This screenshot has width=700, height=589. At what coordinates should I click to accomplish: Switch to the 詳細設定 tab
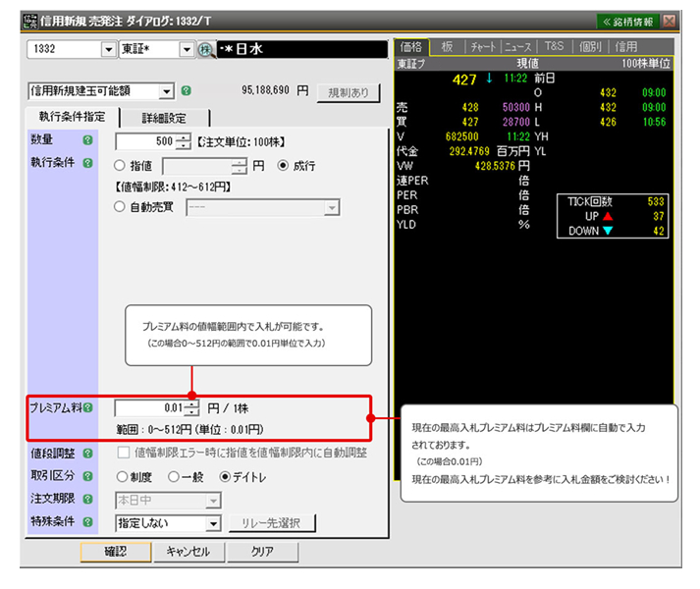[164, 119]
